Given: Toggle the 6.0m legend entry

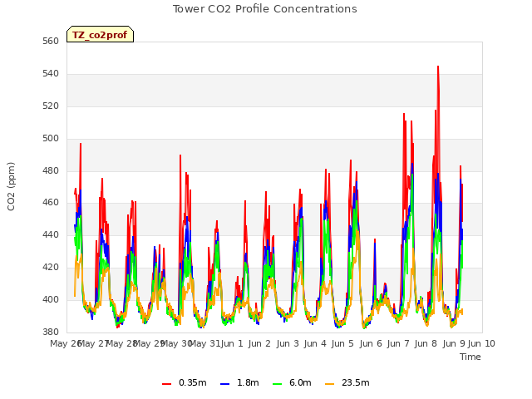Looking at the screenshot, I should click(292, 382).
